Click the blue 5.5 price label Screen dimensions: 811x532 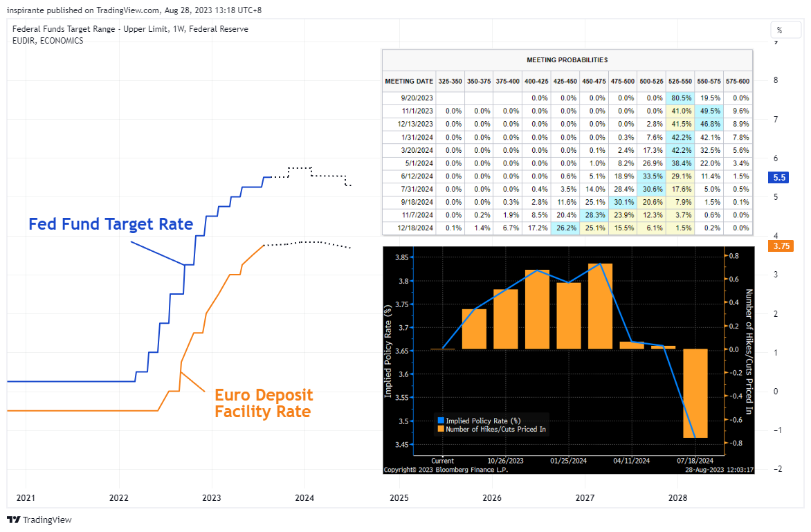pos(779,177)
